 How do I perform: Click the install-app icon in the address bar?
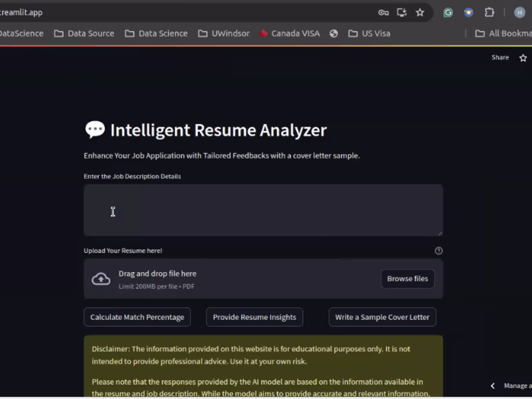401,13
